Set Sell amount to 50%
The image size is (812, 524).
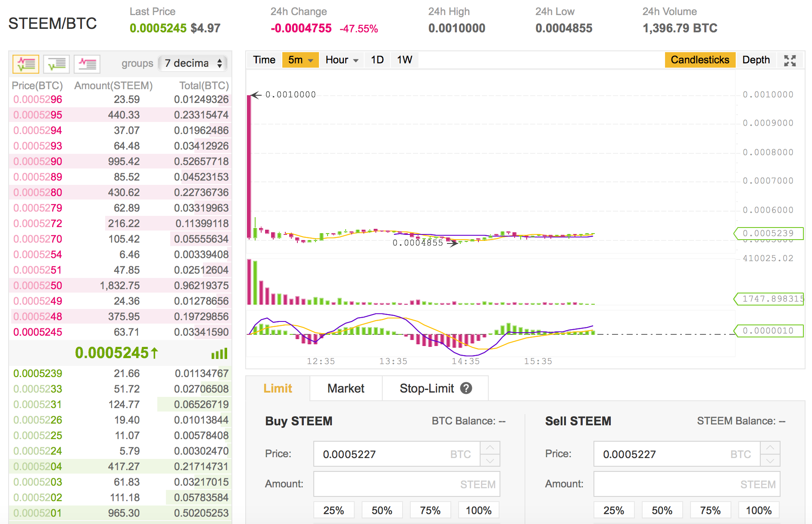[662, 510]
